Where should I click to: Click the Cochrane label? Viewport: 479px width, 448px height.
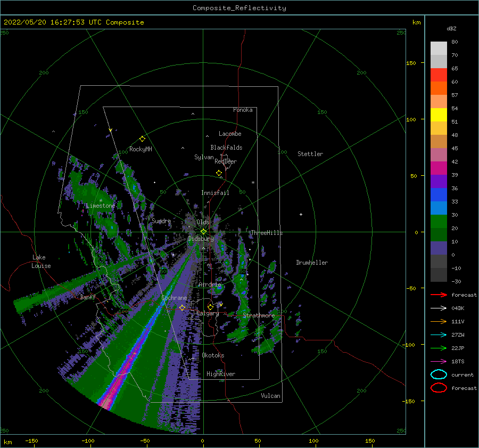click(174, 298)
